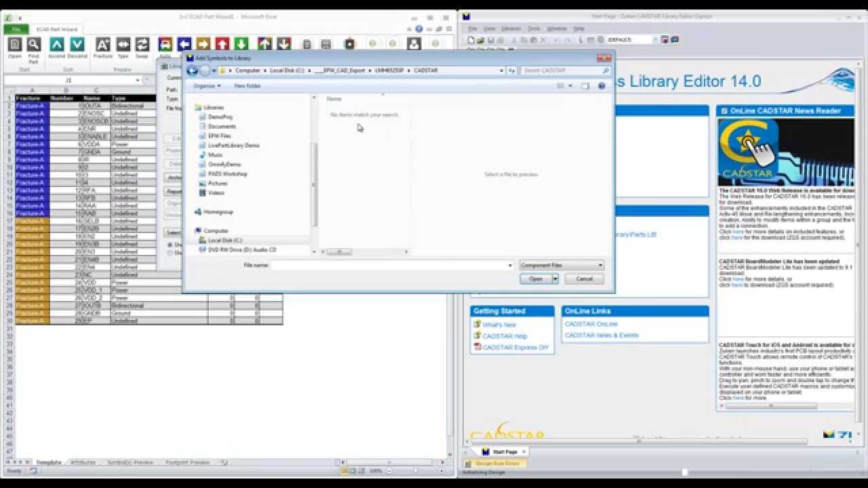Image resolution: width=868 pixels, height=488 pixels.
Task: Click the Fracture icon in the ribbon
Action: coord(103,44)
